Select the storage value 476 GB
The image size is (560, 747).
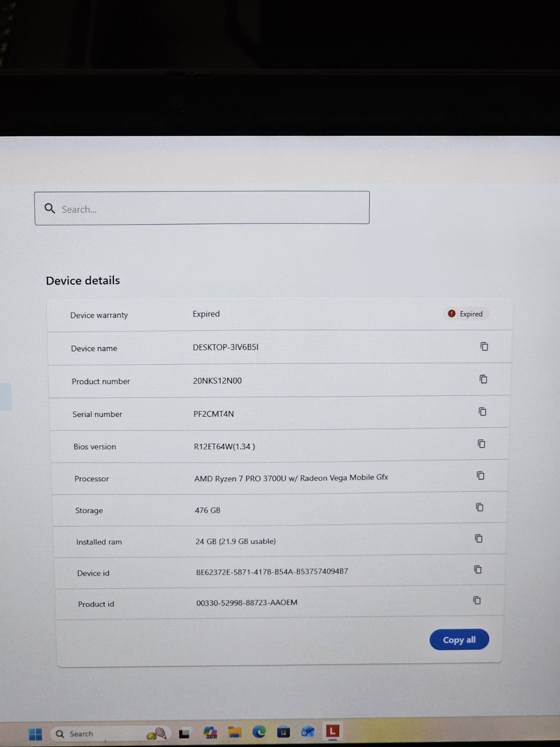coord(208,510)
